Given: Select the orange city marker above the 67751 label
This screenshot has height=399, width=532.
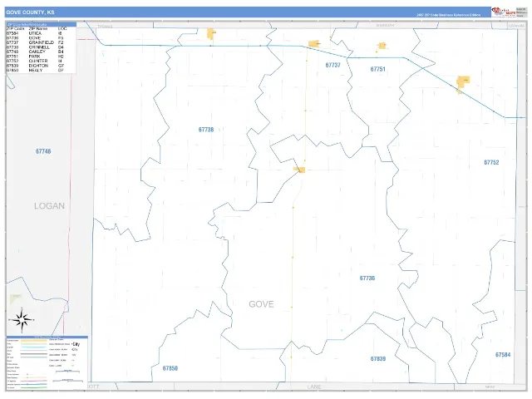Looking at the screenshot, I should pos(382,46).
